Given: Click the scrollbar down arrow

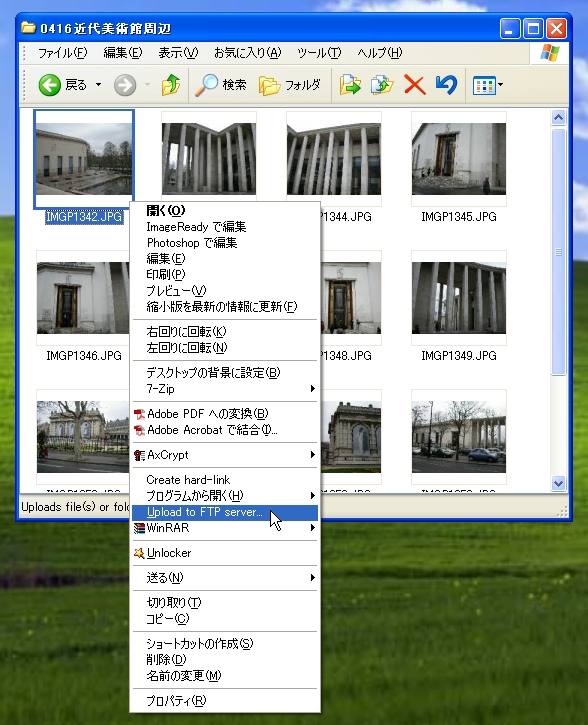Looking at the screenshot, I should coord(558,484).
